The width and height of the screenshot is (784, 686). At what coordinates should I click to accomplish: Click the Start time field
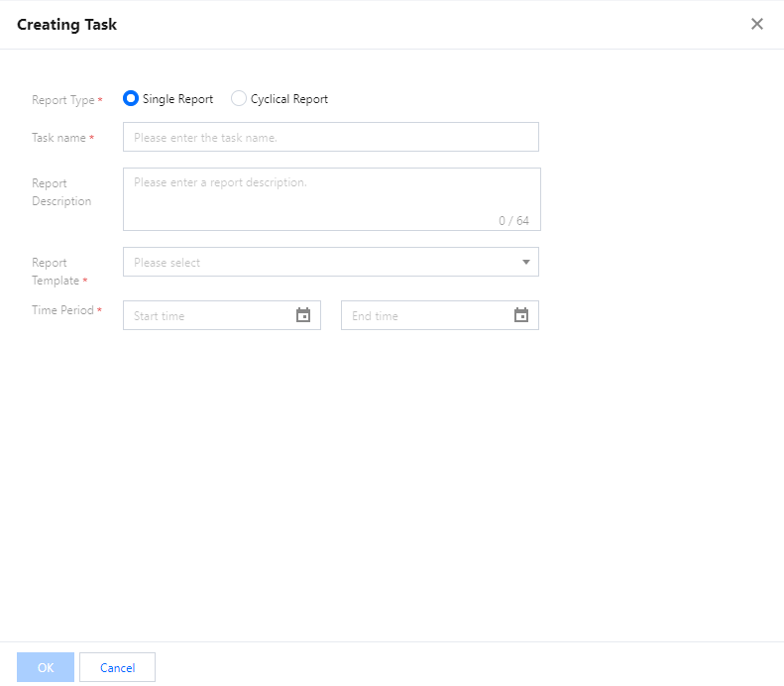[210, 316]
